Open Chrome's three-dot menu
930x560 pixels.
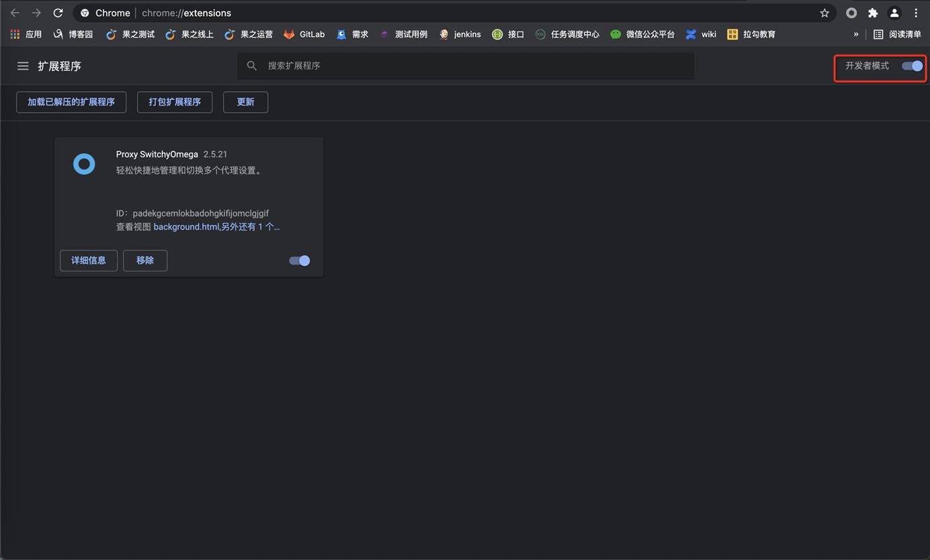pyautogui.click(x=916, y=13)
